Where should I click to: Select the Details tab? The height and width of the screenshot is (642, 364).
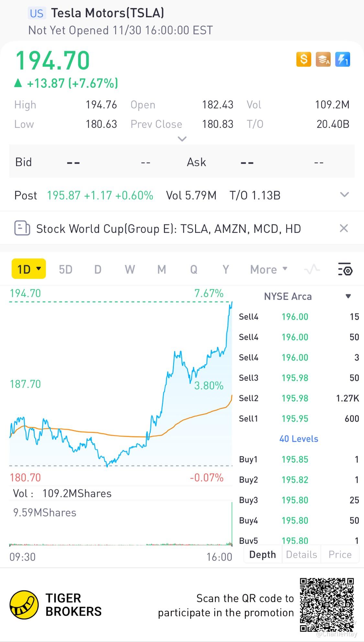(x=301, y=555)
